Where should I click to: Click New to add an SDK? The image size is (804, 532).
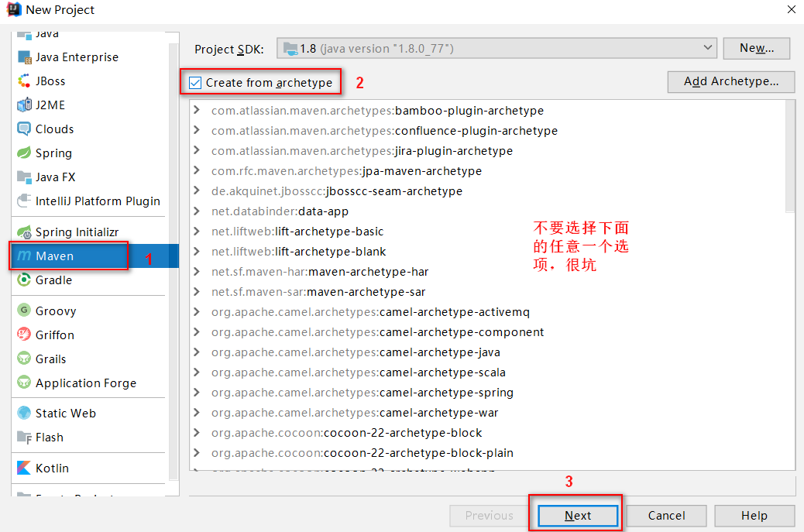click(755, 47)
